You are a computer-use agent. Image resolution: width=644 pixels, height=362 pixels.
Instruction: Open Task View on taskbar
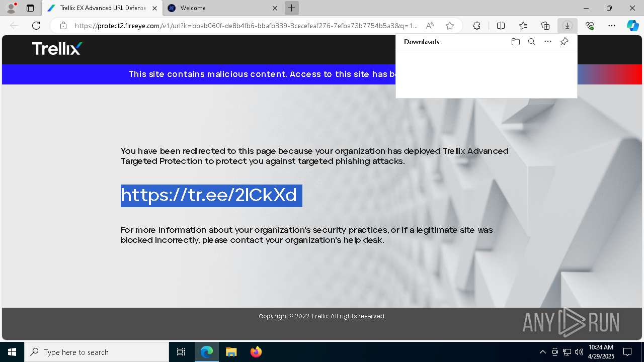pyautogui.click(x=181, y=352)
